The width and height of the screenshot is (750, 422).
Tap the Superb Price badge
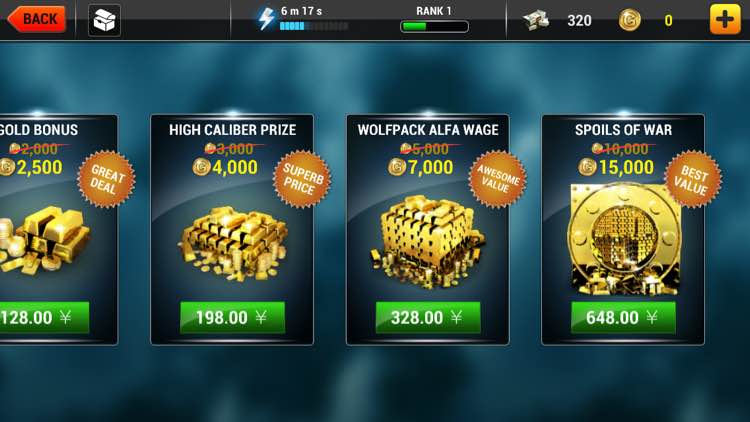pyautogui.click(x=302, y=179)
